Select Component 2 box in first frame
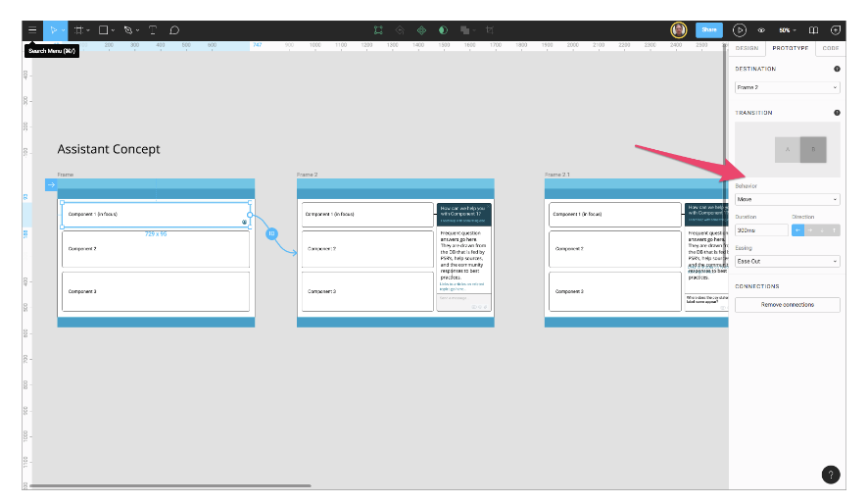The height and width of the screenshot is (504, 868). coord(156,249)
